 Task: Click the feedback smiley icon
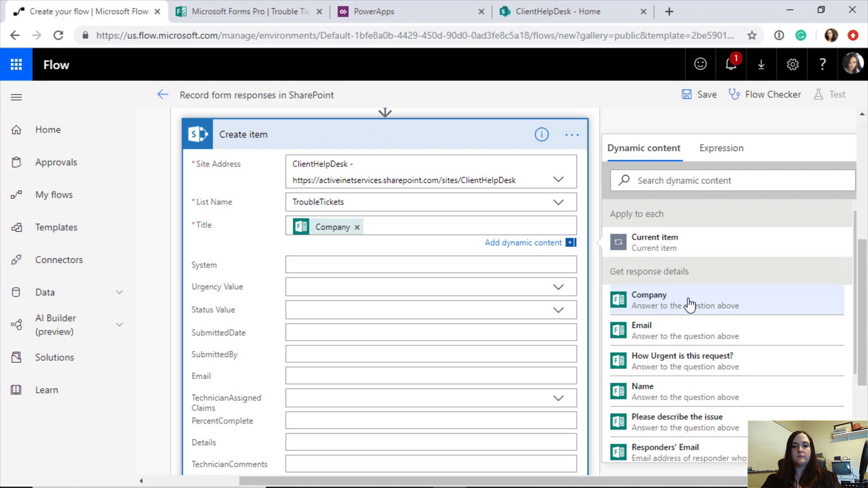coord(700,64)
